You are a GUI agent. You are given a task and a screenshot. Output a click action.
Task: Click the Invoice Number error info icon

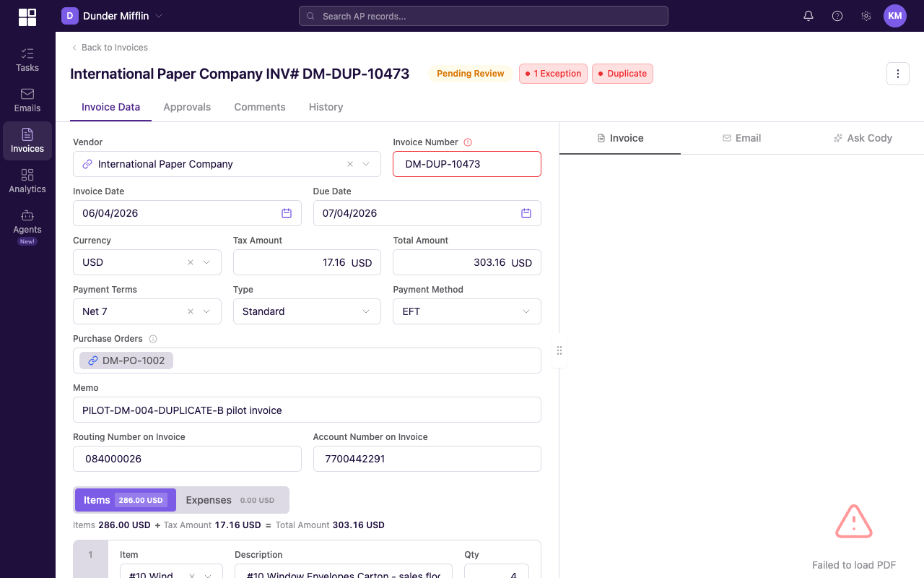(x=468, y=142)
